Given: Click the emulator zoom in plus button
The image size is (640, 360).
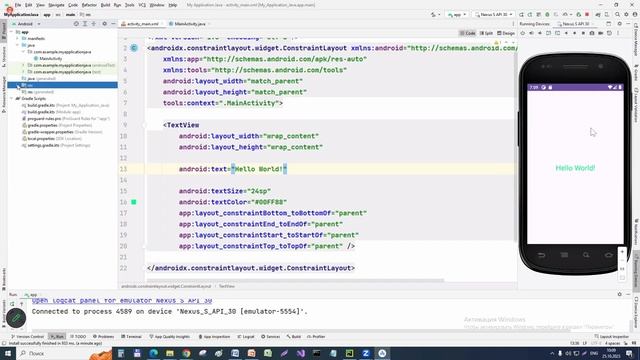Looking at the screenshot, I should point(622,252).
